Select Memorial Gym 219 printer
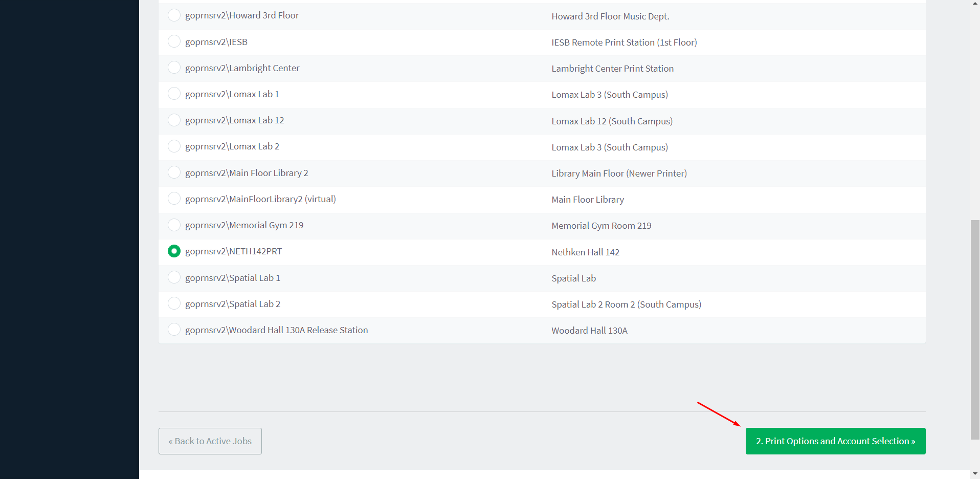This screenshot has width=980, height=479. 174,225
